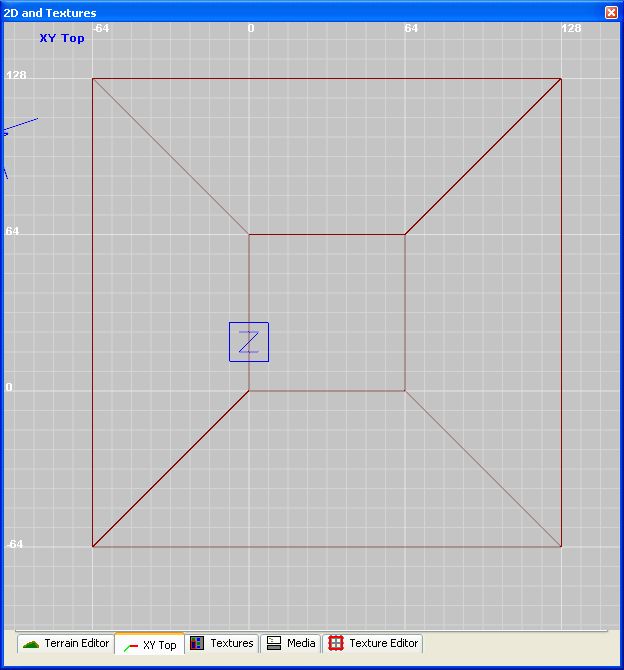Screen dimensions: 624x670
Task: Click the green Terrain Editor tab icon
Action: click(x=31, y=644)
